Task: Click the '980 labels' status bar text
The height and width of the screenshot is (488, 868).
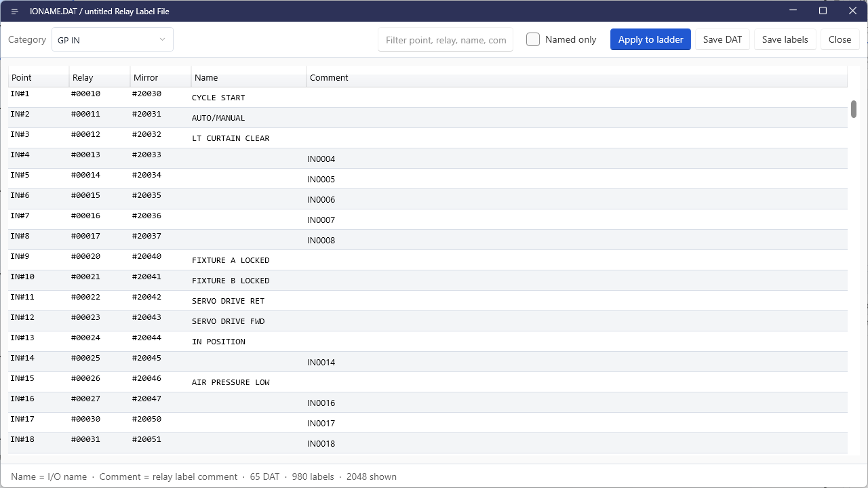Action: point(313,476)
